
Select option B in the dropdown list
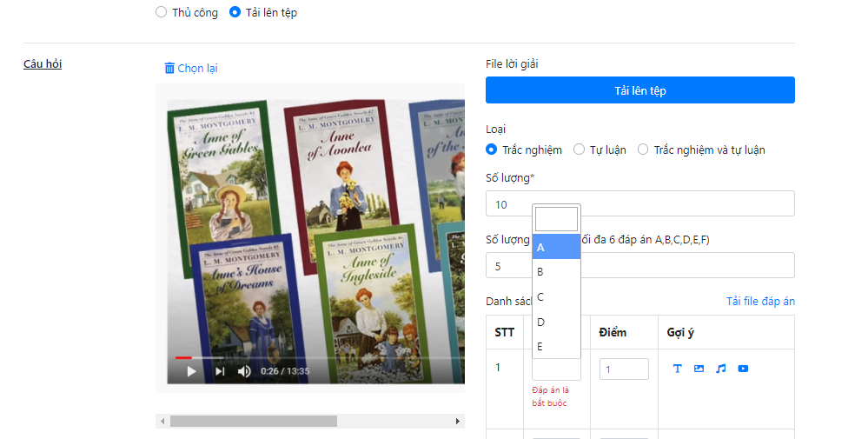click(556, 272)
